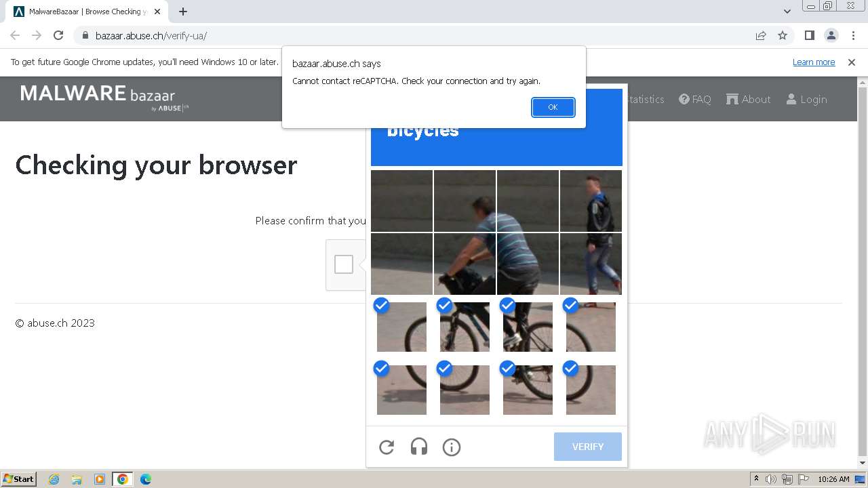Deselect the first tile in the bottom captcha row
This screenshot has width=868, height=488.
pyautogui.click(x=401, y=390)
